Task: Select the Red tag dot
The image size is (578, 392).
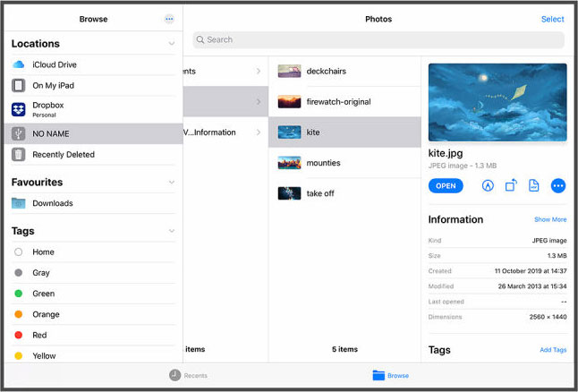Action: (19, 335)
